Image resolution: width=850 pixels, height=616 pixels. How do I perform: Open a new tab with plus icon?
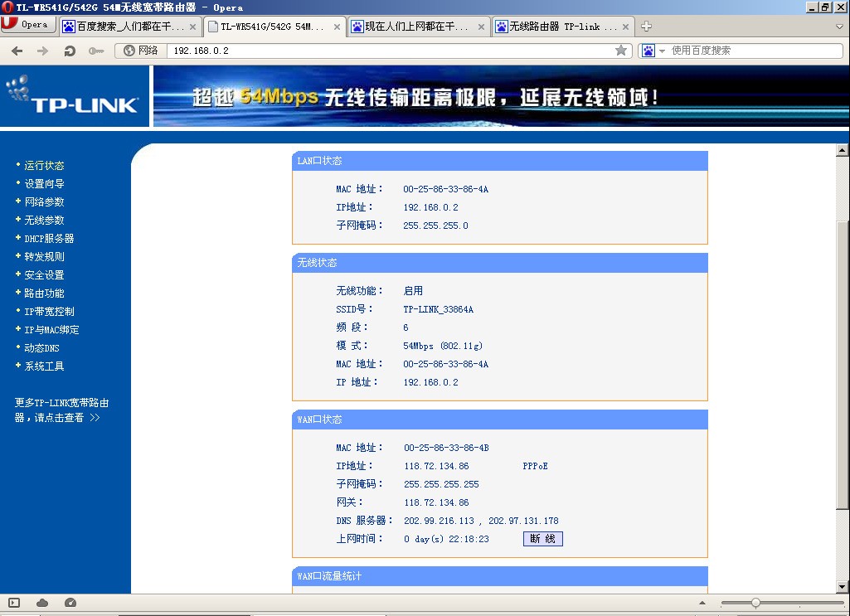pos(646,26)
